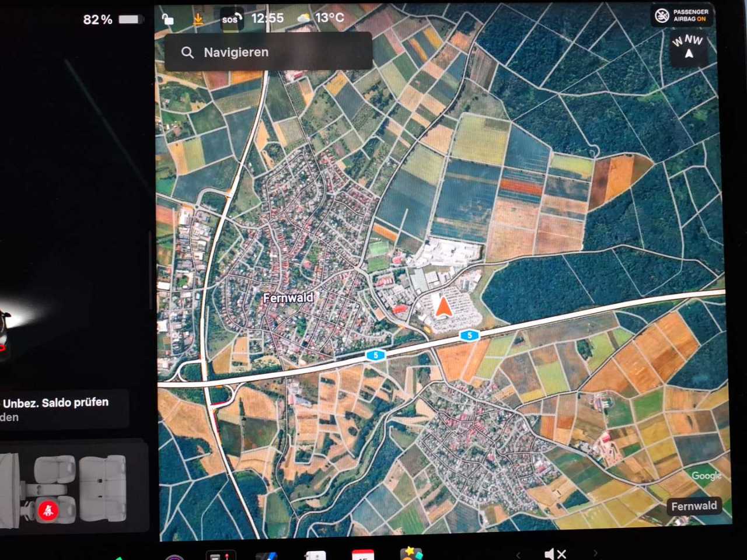Focus the Navigieren search field
The image size is (747, 560).
pos(268,52)
